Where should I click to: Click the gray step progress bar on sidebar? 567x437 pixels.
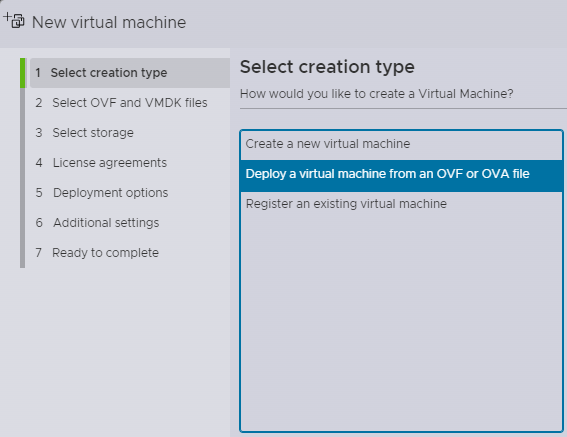[23, 178]
